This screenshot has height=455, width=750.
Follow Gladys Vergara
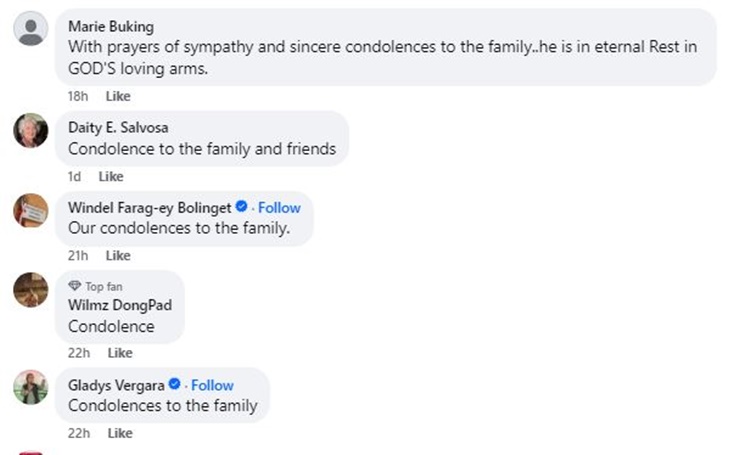pyautogui.click(x=212, y=385)
